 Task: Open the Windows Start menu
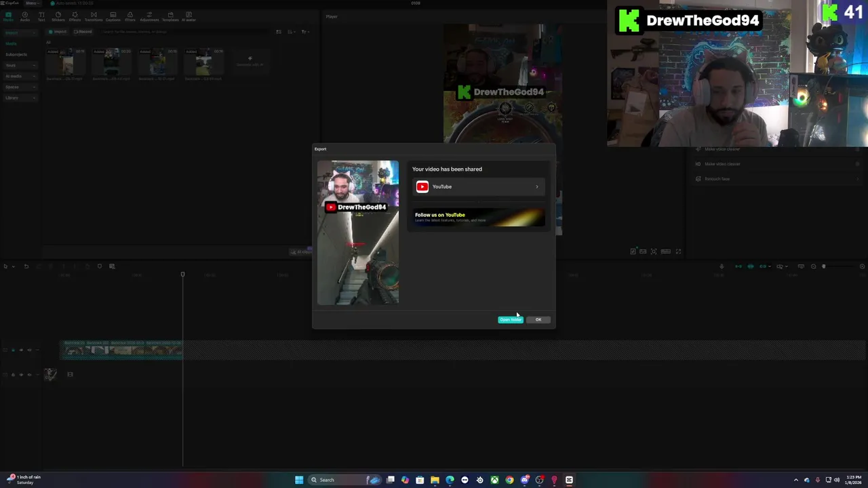click(299, 480)
